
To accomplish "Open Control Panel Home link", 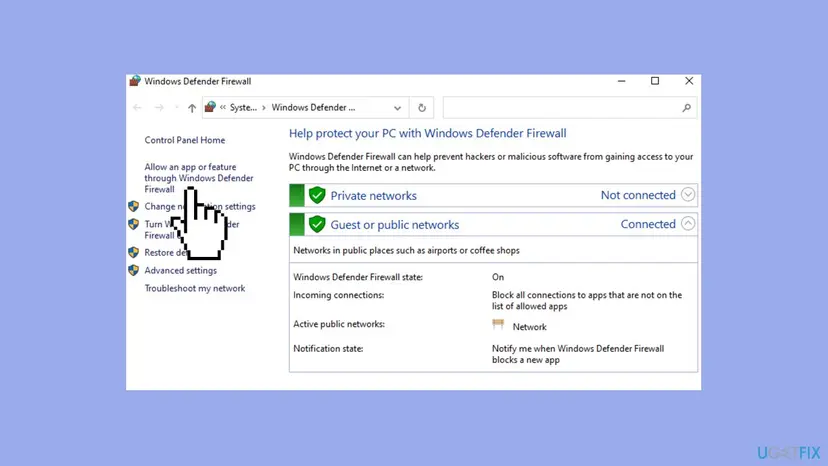I will point(185,140).
